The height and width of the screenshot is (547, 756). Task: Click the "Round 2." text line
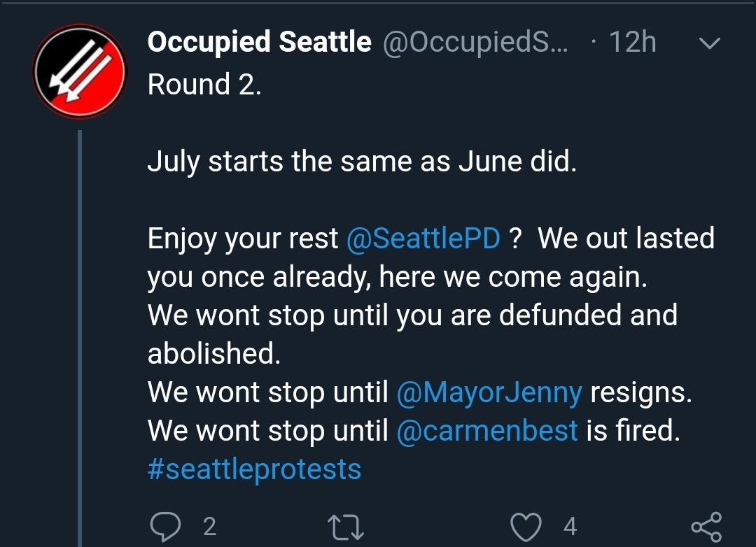(204, 85)
